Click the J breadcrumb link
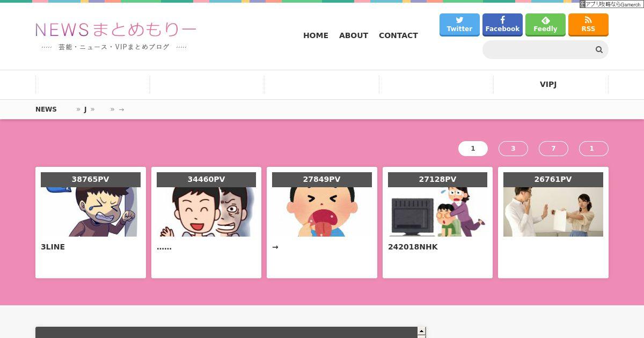 tap(85, 109)
